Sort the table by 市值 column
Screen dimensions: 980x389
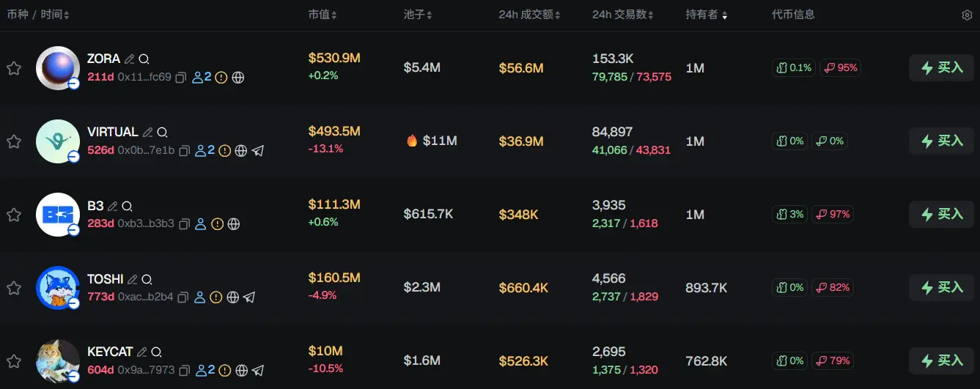click(323, 15)
